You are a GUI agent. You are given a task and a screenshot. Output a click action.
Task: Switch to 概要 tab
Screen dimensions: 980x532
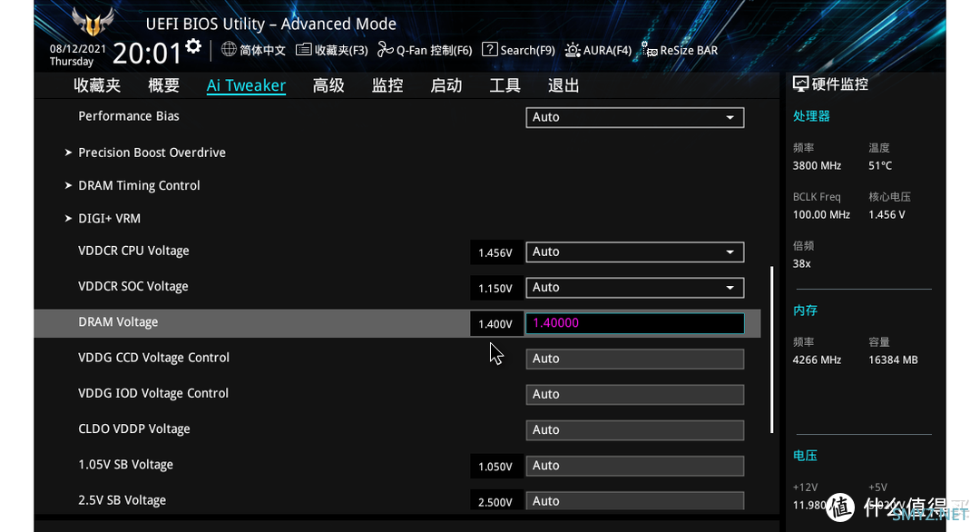coord(163,85)
